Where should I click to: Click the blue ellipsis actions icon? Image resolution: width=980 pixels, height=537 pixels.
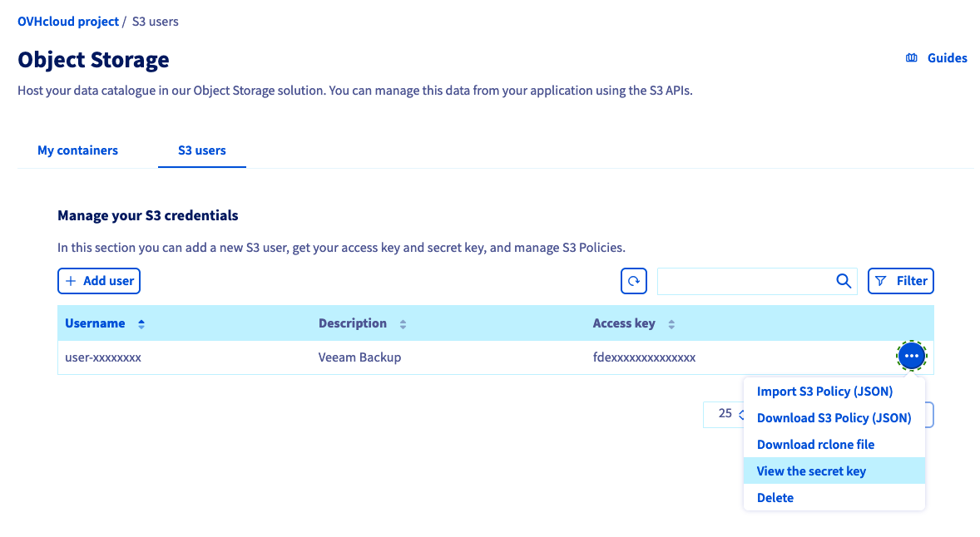(911, 355)
